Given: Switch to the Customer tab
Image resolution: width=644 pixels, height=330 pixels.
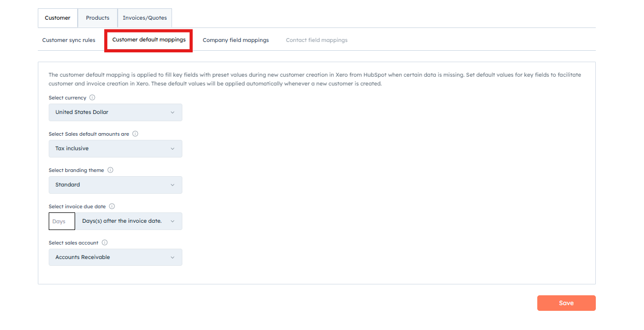Looking at the screenshot, I should [x=58, y=18].
